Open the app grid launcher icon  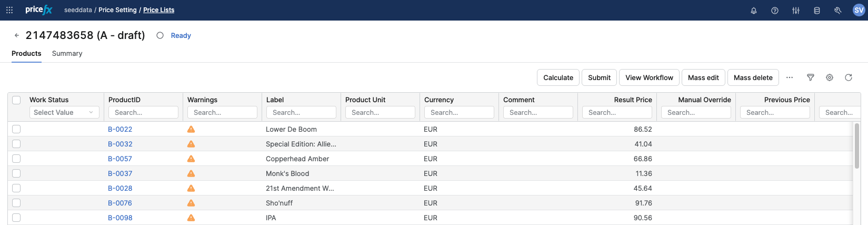[9, 10]
